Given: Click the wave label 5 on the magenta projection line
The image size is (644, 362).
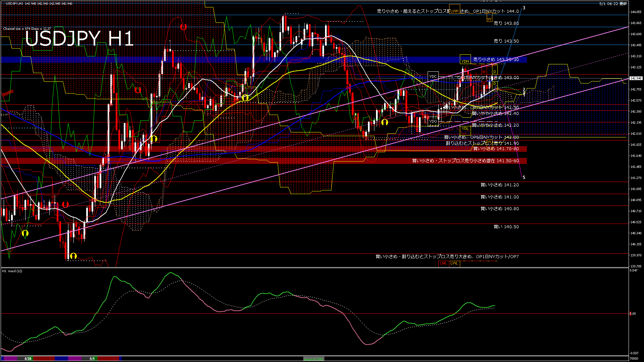Looking at the screenshot, I should [524, 178].
